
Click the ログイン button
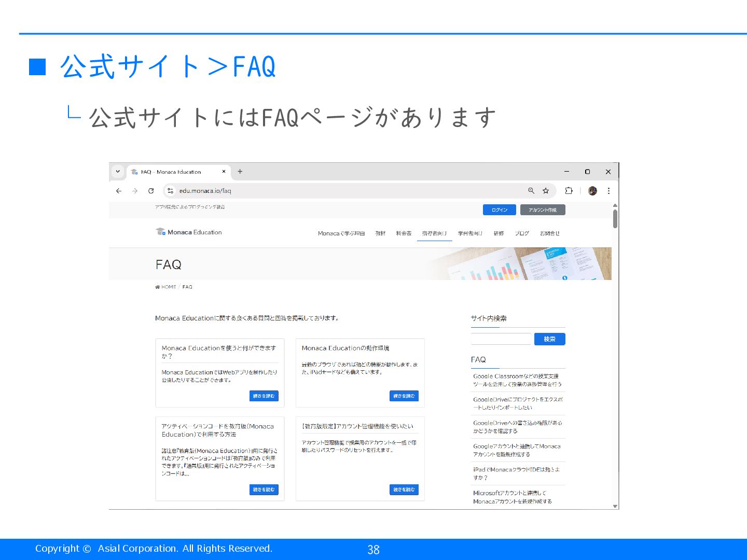coord(500,210)
